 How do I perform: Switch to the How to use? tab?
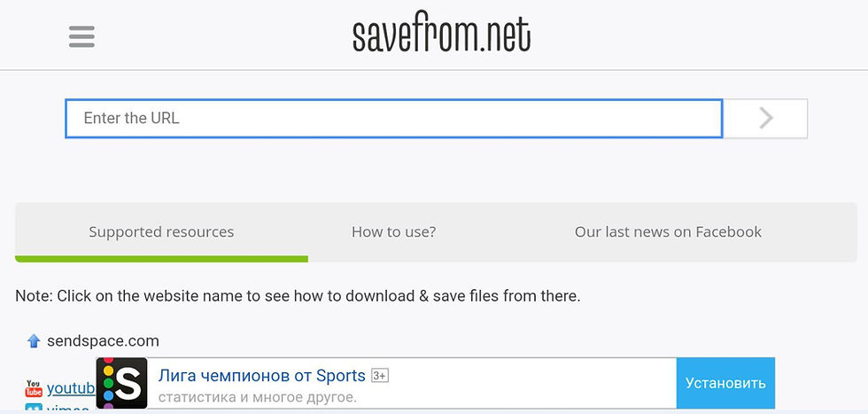[393, 232]
